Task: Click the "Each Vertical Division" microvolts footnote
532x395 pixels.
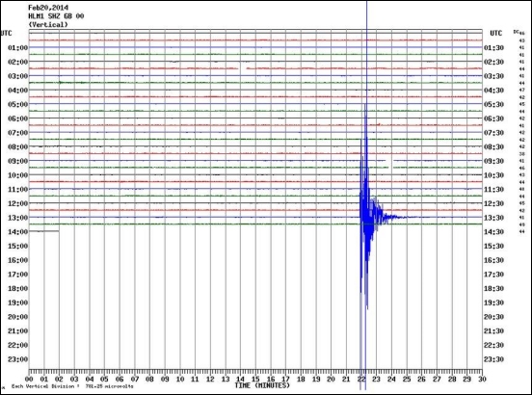Action: tap(72, 386)
